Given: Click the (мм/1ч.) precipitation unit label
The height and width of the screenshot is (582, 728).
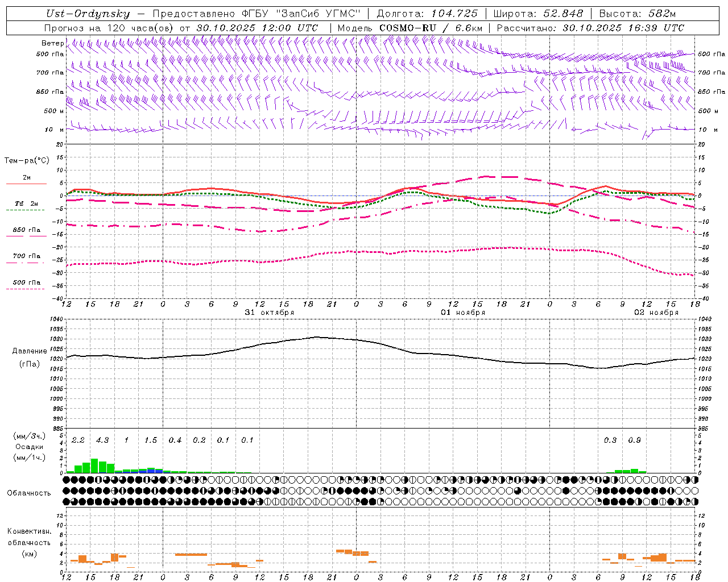Looking at the screenshot, I should (x=29, y=457).
